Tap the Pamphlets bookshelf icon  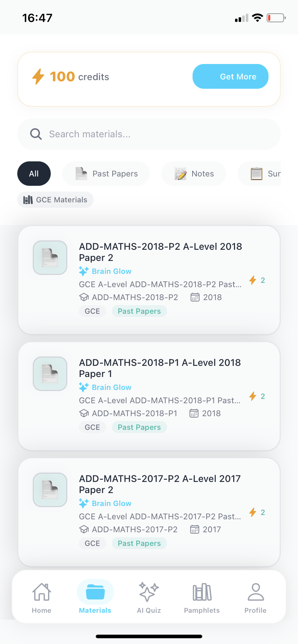point(202,592)
